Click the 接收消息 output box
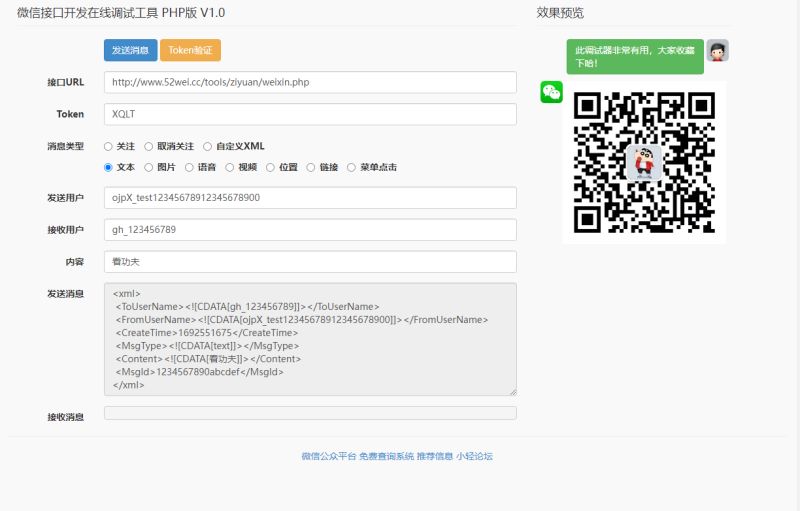This screenshot has height=511, width=800. (x=310, y=413)
